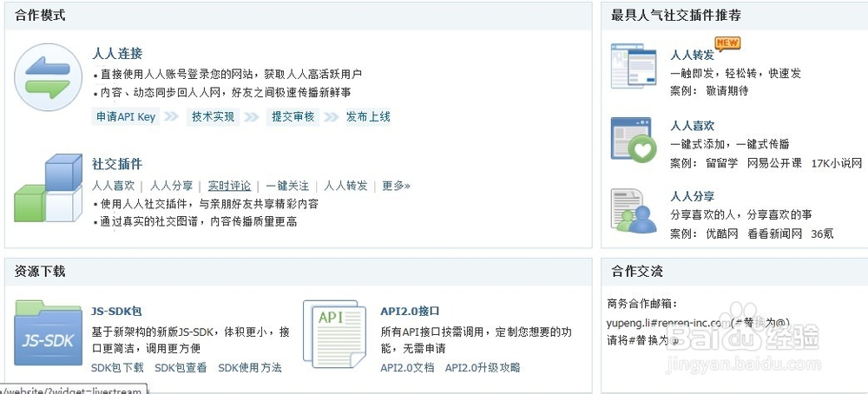Go to the 申请API Key step
Viewport: 868px width, 394px height.
pyautogui.click(x=126, y=117)
